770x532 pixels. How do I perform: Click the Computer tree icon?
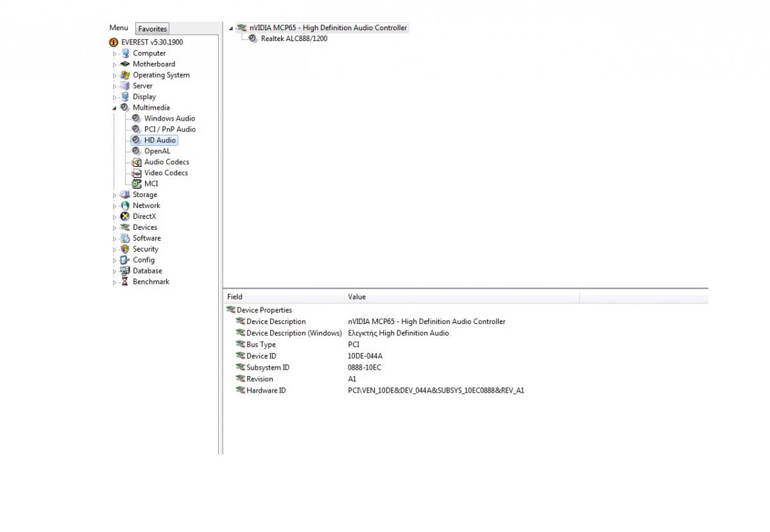coord(126,53)
